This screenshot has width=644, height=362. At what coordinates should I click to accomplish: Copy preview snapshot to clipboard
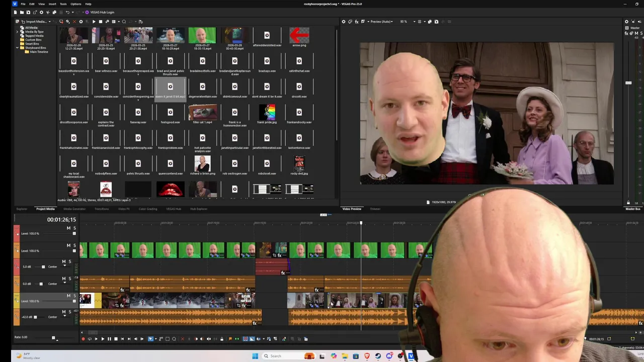click(x=430, y=22)
